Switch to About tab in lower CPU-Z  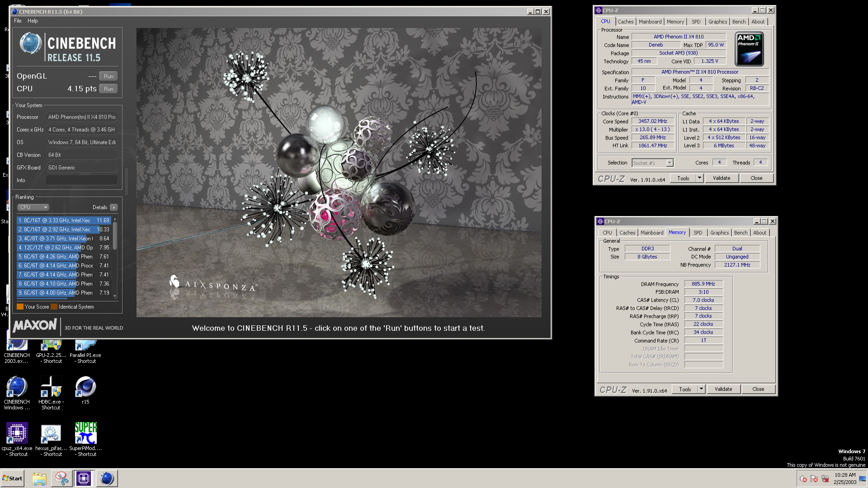760,233
